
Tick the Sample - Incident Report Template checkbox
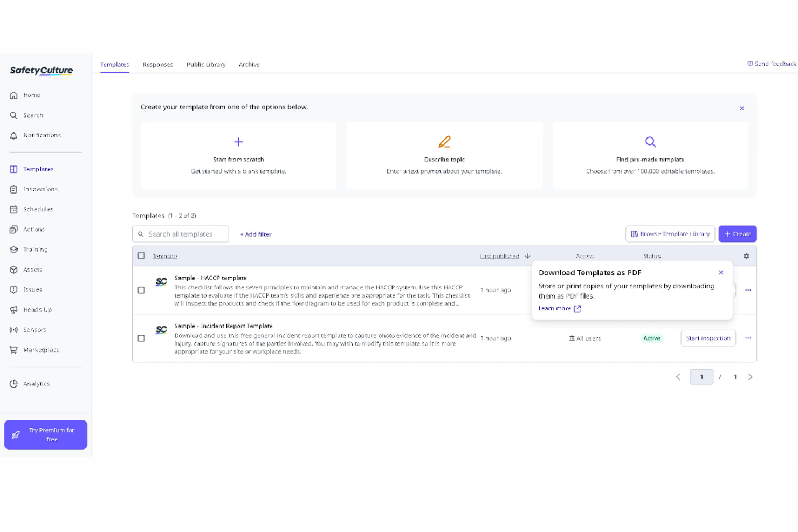coord(141,338)
